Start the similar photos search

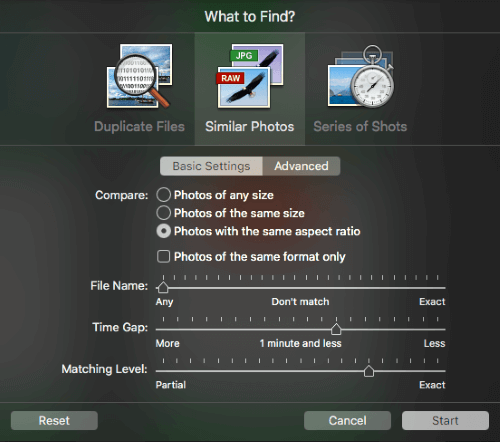click(445, 420)
